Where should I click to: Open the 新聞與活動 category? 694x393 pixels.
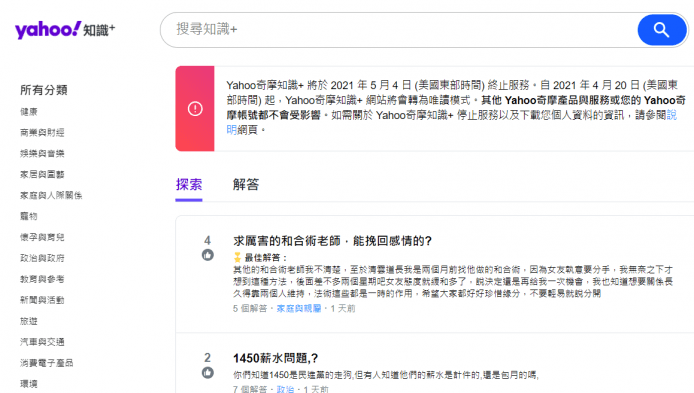(x=42, y=300)
